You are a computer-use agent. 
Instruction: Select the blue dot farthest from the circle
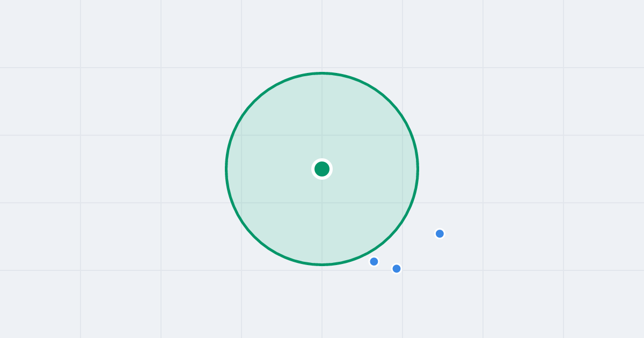point(440,233)
